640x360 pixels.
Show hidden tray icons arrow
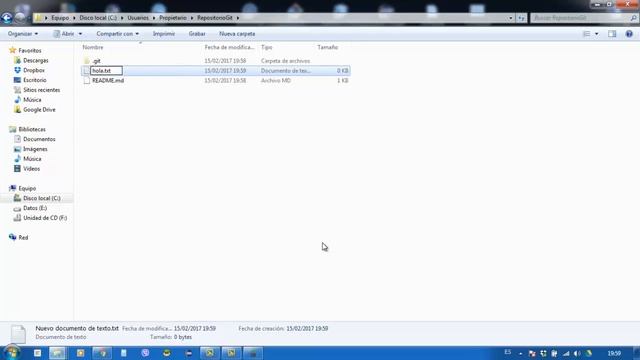click(x=520, y=353)
